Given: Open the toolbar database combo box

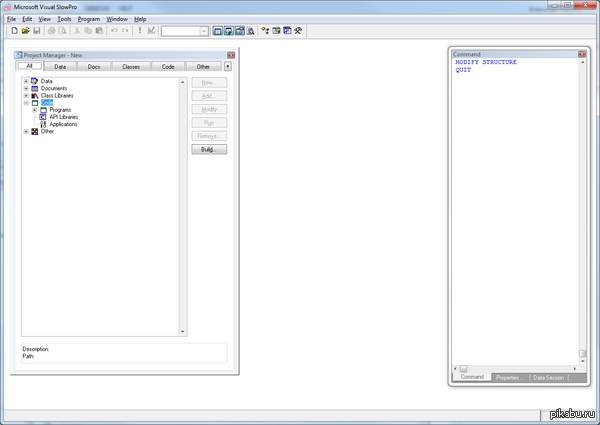Looking at the screenshot, I should pyautogui.click(x=204, y=31).
